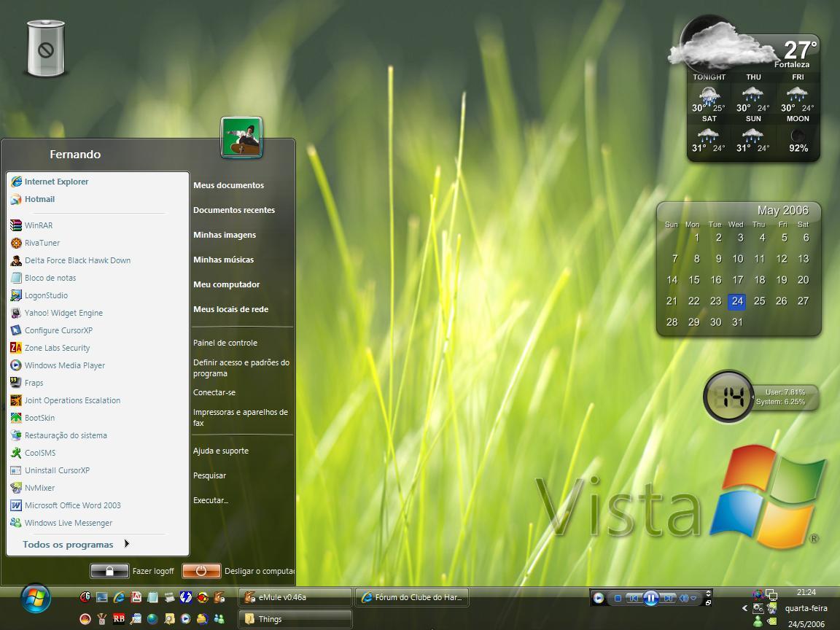Switch to Fórum do Clube do Har... window
840x630 pixels.
[411, 596]
